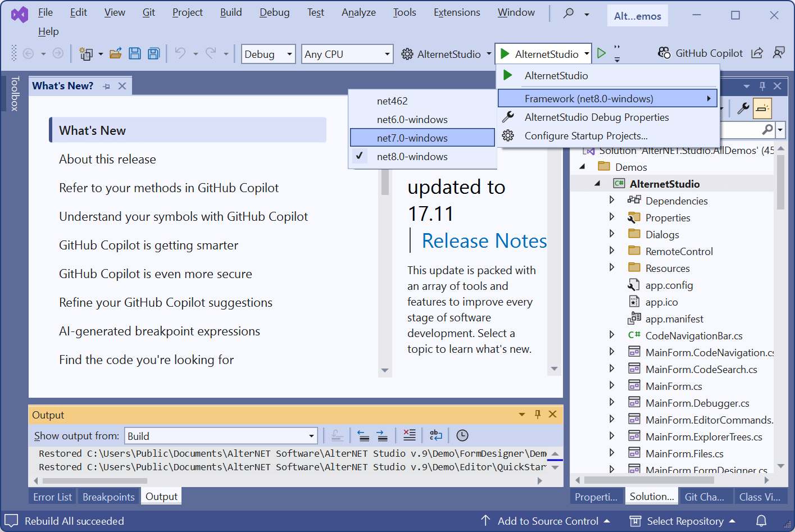Viewport: 795px width, 532px height.
Task: Click Add to Source Control
Action: pyautogui.click(x=546, y=521)
